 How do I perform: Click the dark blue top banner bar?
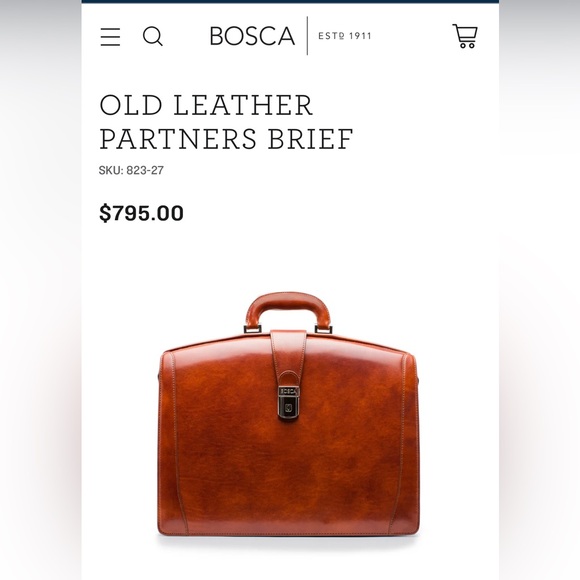(290, 1)
